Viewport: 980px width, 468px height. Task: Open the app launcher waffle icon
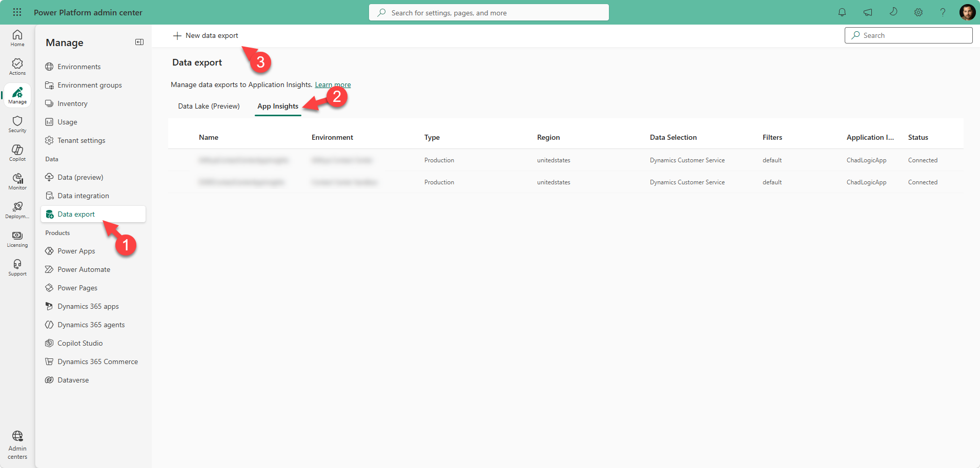(17, 12)
